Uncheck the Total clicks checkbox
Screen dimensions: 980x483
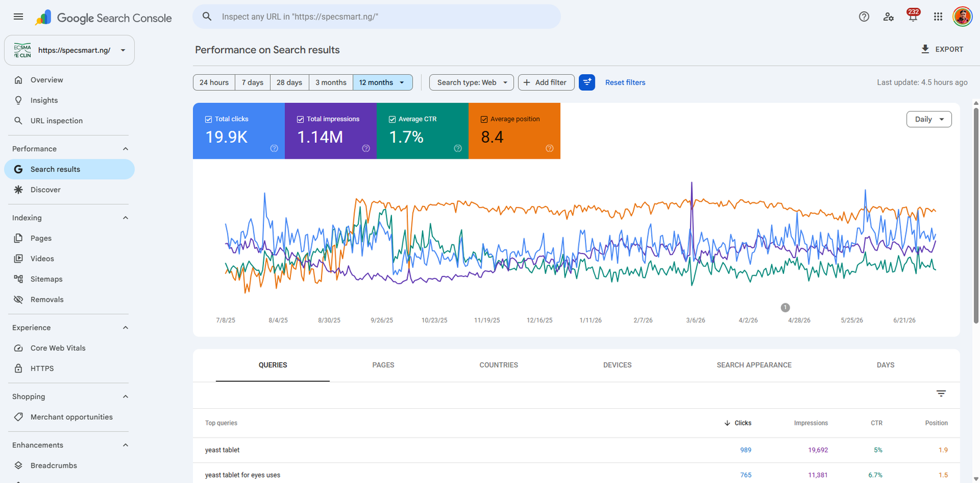(208, 120)
